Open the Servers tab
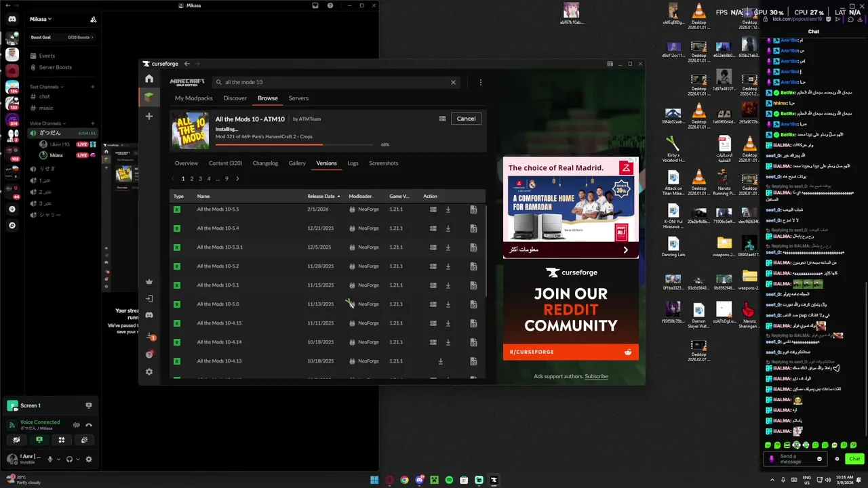This screenshot has height=488, width=868. click(x=298, y=98)
